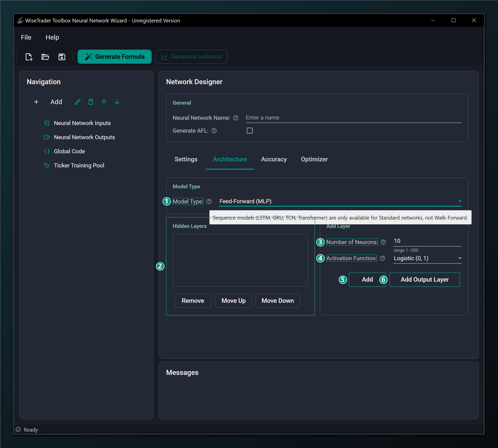The width and height of the screenshot is (498, 448).
Task: Click the Add button in Add Layer
Action: pyautogui.click(x=367, y=280)
